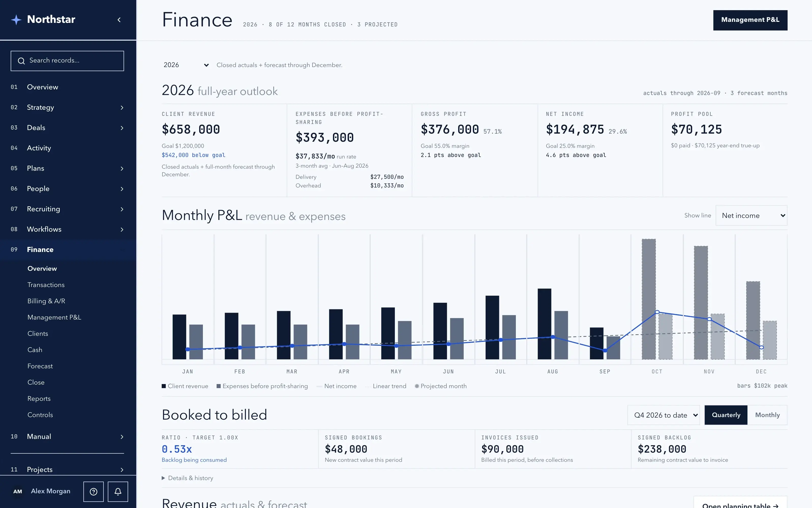Click the Northstar star logo icon
Viewport: 812px width, 508px height.
point(16,20)
